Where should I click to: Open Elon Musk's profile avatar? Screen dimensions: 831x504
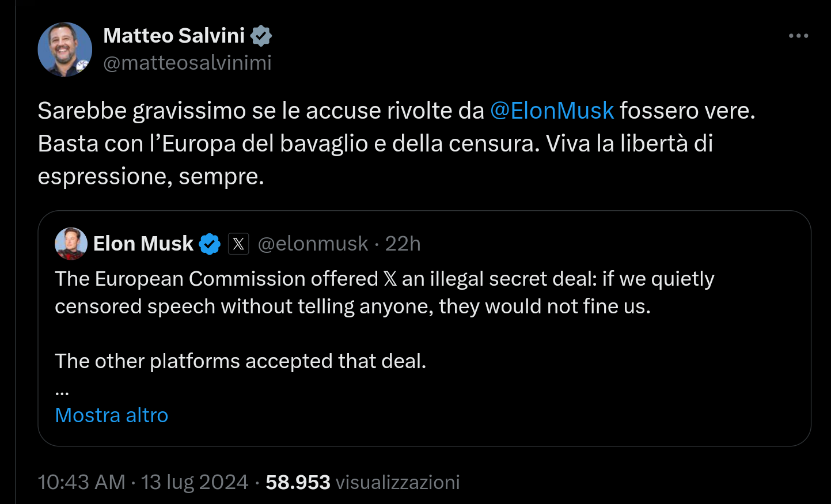tap(70, 243)
